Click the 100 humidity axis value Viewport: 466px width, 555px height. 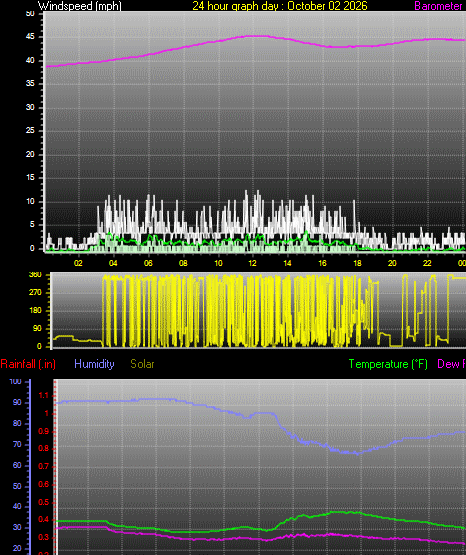click(15, 382)
